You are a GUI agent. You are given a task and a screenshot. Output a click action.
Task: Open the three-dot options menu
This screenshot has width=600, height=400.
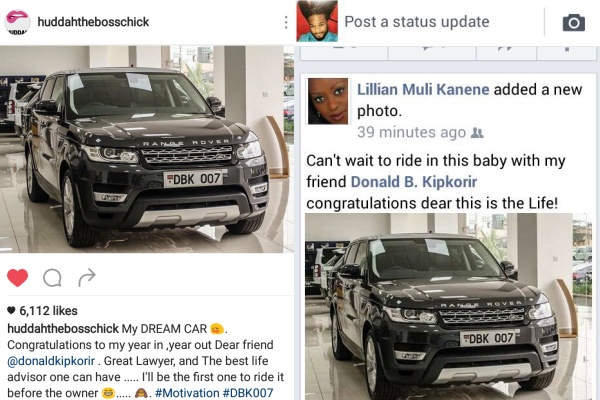[x=286, y=22]
